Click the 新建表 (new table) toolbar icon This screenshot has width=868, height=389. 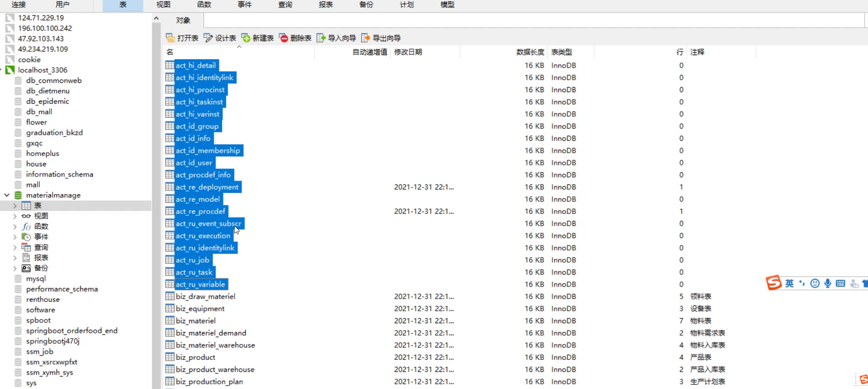tap(246, 38)
